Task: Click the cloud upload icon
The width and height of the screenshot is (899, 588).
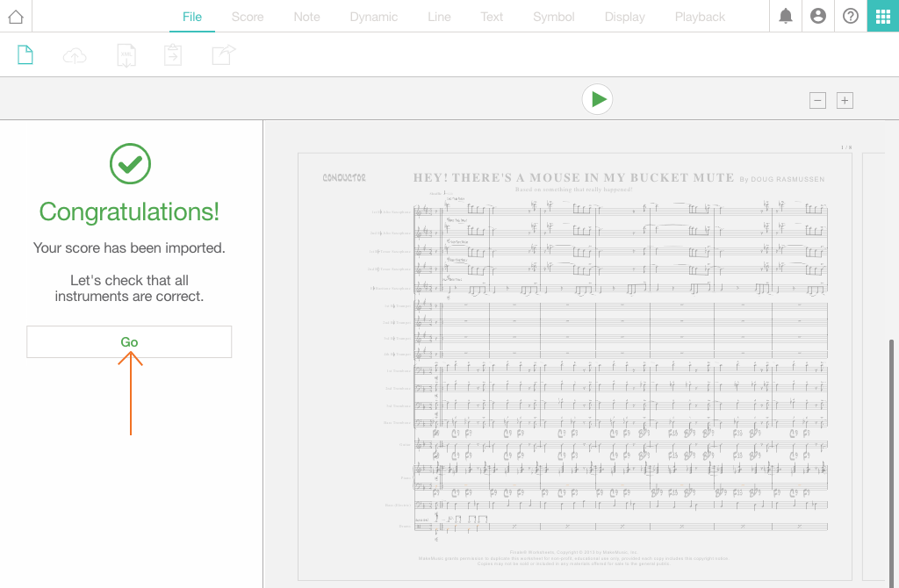Action: click(x=75, y=55)
